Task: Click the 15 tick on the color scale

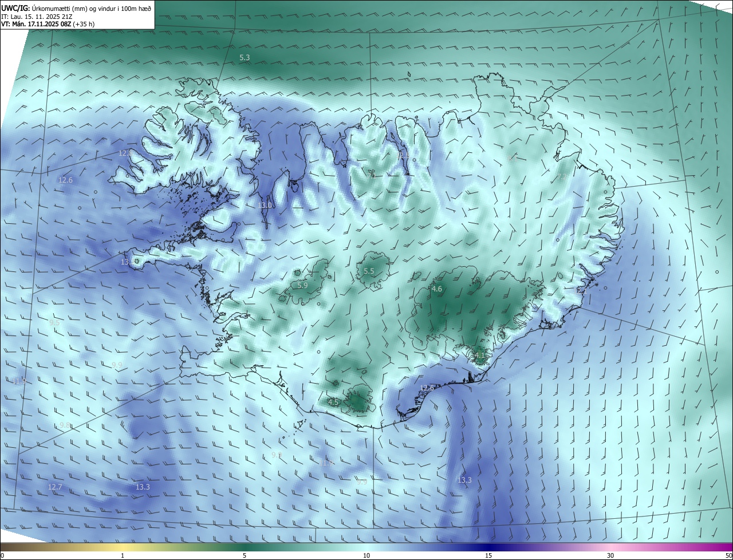Action: pyautogui.click(x=488, y=555)
